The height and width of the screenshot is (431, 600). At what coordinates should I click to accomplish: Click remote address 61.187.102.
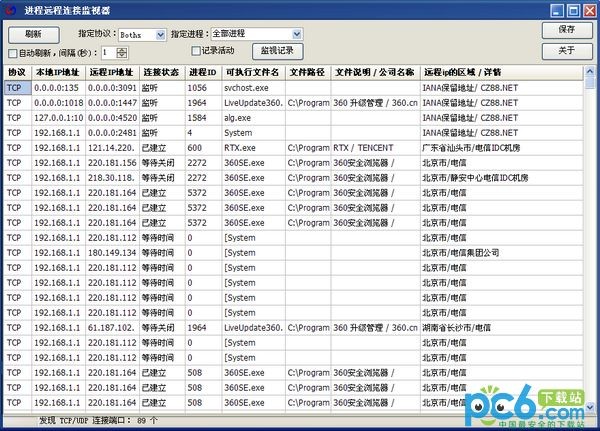112,328
